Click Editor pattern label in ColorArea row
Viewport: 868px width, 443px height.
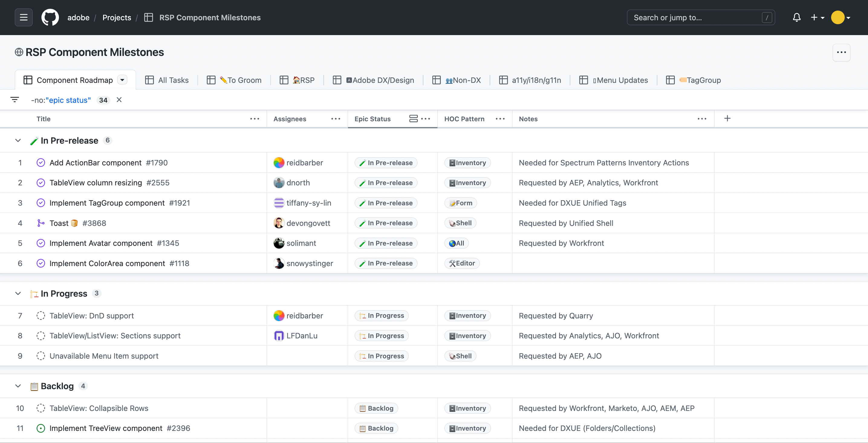pyautogui.click(x=462, y=263)
